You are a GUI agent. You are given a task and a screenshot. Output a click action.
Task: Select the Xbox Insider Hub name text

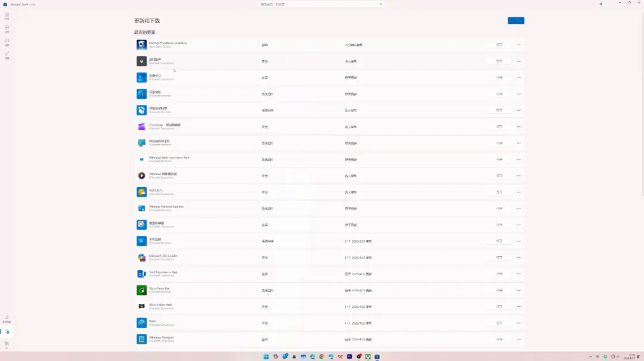160,305
